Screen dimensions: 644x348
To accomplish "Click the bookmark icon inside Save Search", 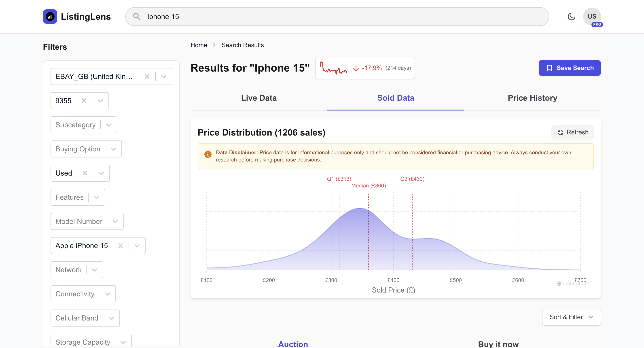I will click(x=549, y=68).
